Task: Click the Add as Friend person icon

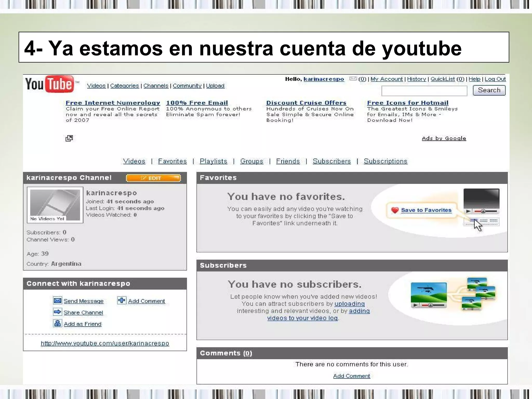Action: coord(57,323)
